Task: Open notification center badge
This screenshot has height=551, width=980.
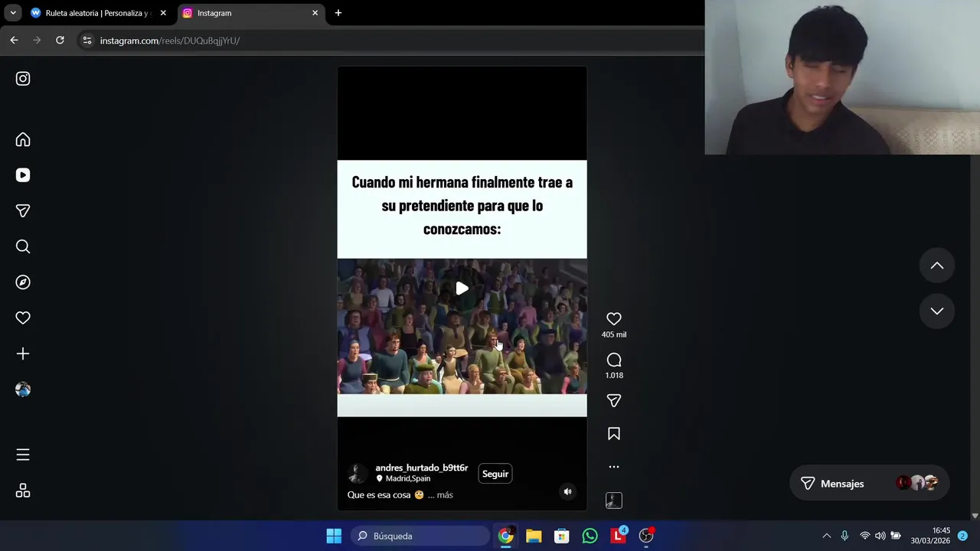Action: (962, 536)
